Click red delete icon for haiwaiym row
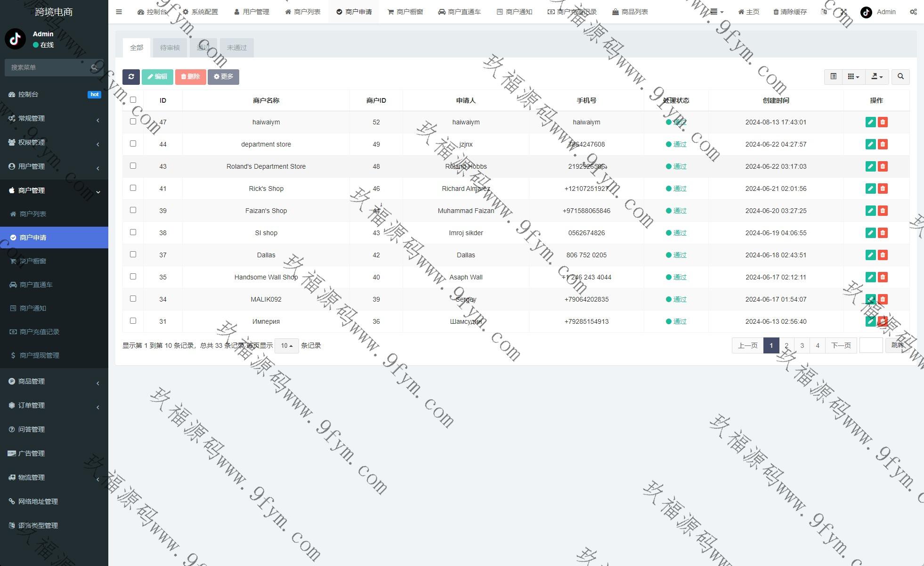This screenshot has width=924, height=566. point(883,122)
